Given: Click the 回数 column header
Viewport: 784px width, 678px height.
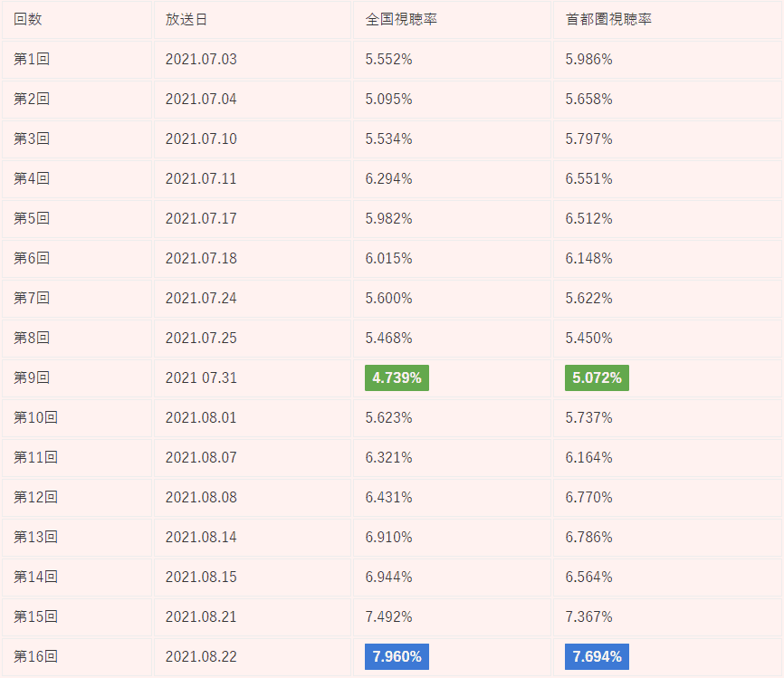Looking at the screenshot, I should point(28,19).
